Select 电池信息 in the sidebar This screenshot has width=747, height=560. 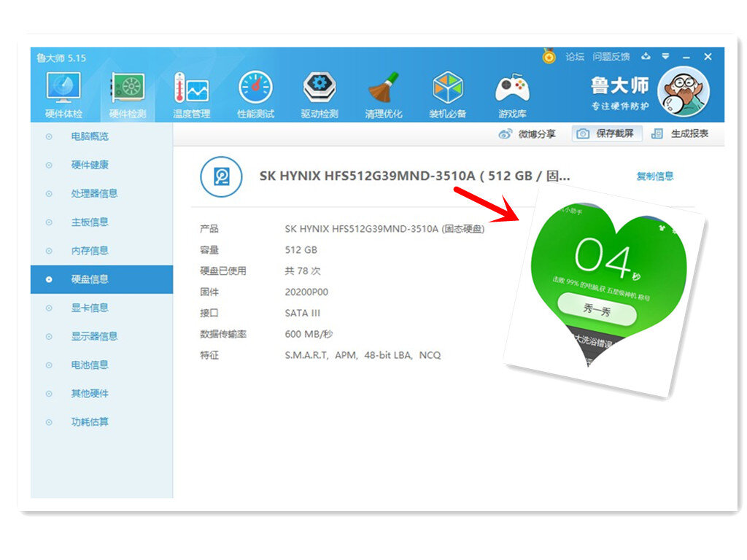101,365
